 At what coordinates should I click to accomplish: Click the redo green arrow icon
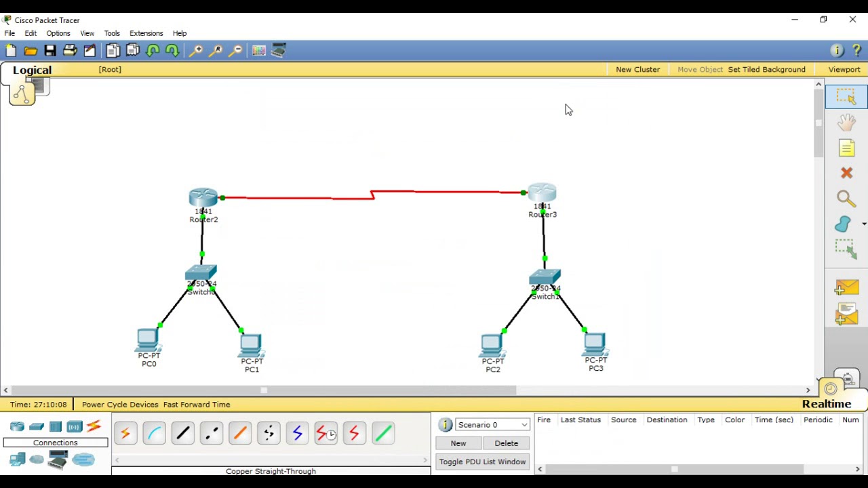172,51
